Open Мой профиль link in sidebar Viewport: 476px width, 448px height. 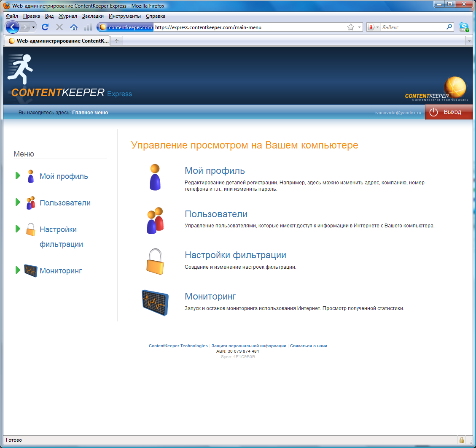64,176
